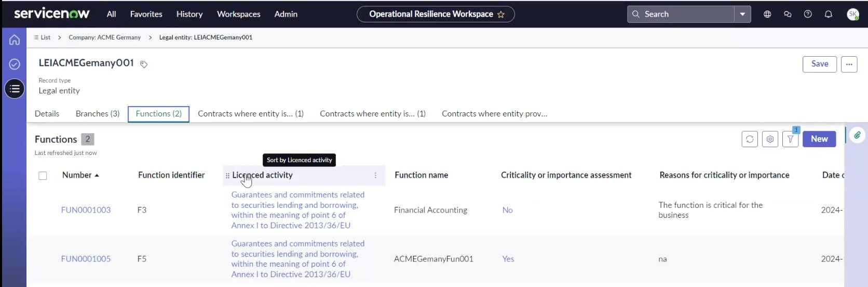
Task: Open the SK user avatar menu
Action: pos(853,14)
